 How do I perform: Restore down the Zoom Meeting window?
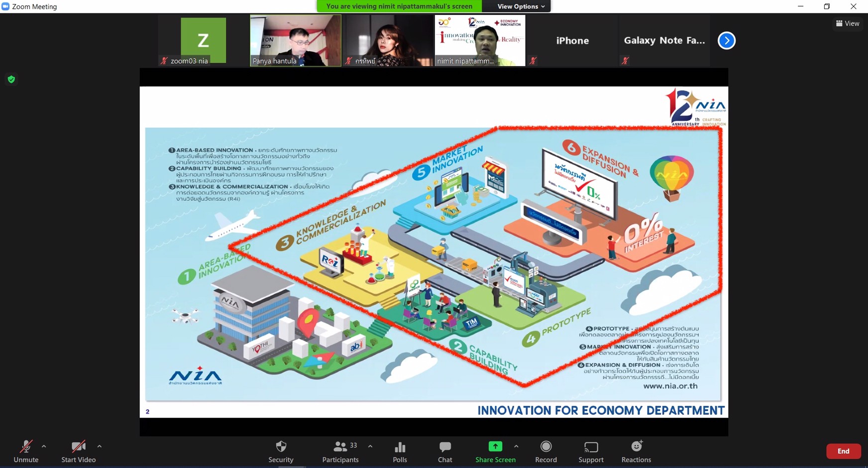click(x=827, y=6)
